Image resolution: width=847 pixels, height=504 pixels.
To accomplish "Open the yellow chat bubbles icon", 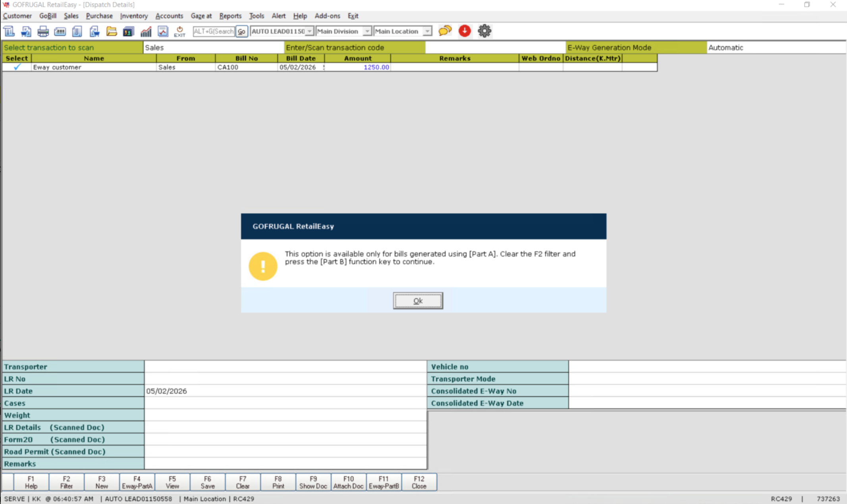I will (x=445, y=31).
